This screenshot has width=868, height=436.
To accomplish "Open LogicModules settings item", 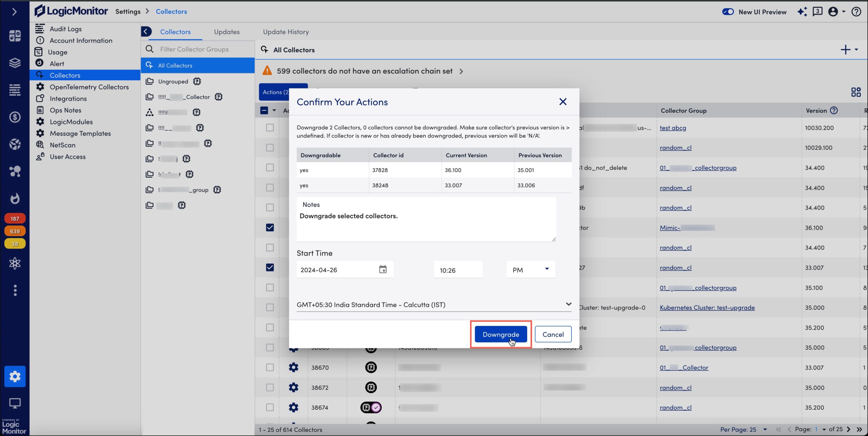I will (x=71, y=122).
